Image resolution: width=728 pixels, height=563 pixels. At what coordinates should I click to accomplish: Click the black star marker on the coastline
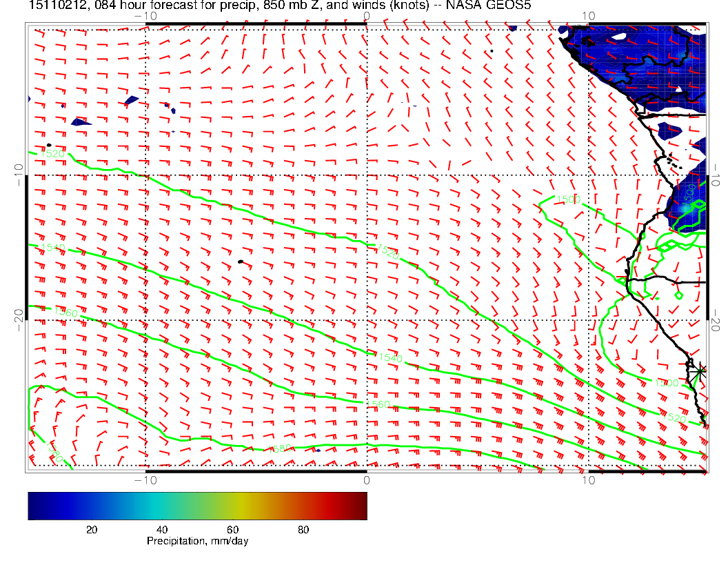click(699, 372)
